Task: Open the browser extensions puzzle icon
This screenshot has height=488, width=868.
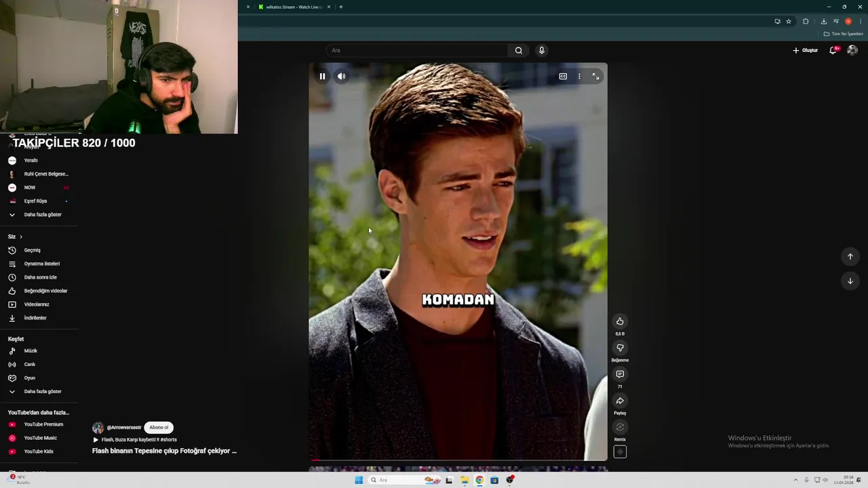Action: (x=806, y=21)
